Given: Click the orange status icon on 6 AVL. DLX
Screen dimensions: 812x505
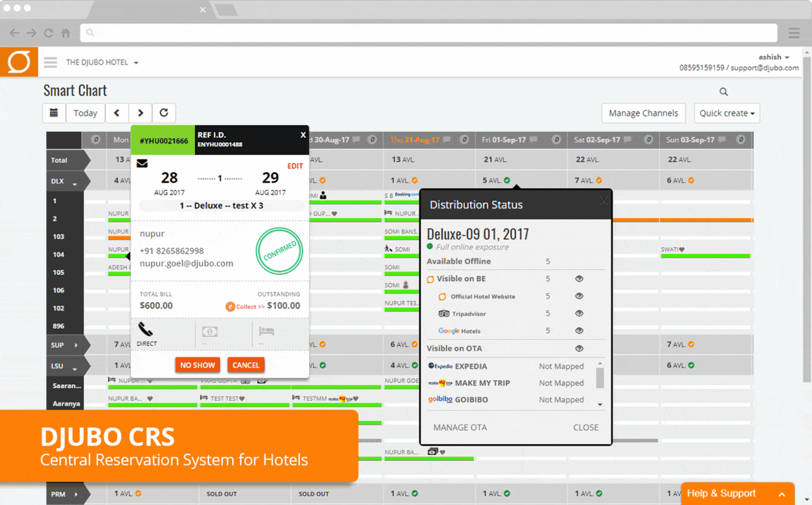Looking at the screenshot, I should (x=691, y=181).
